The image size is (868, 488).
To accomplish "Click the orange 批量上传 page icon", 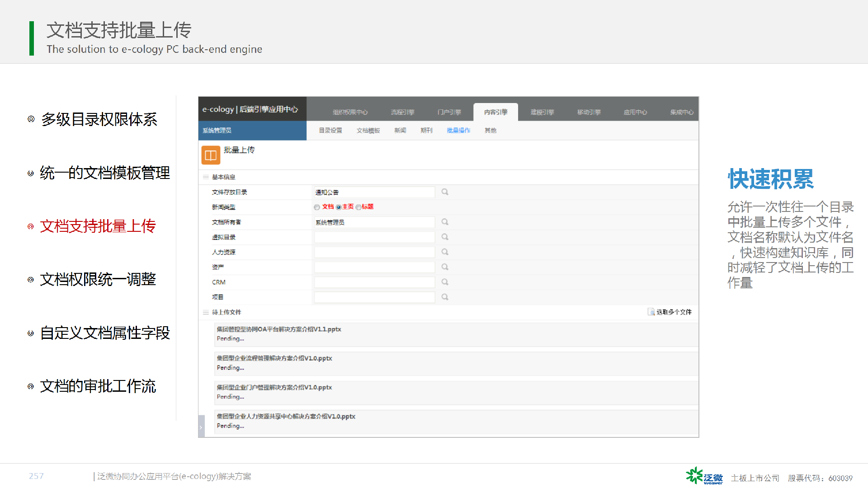I will tap(211, 155).
